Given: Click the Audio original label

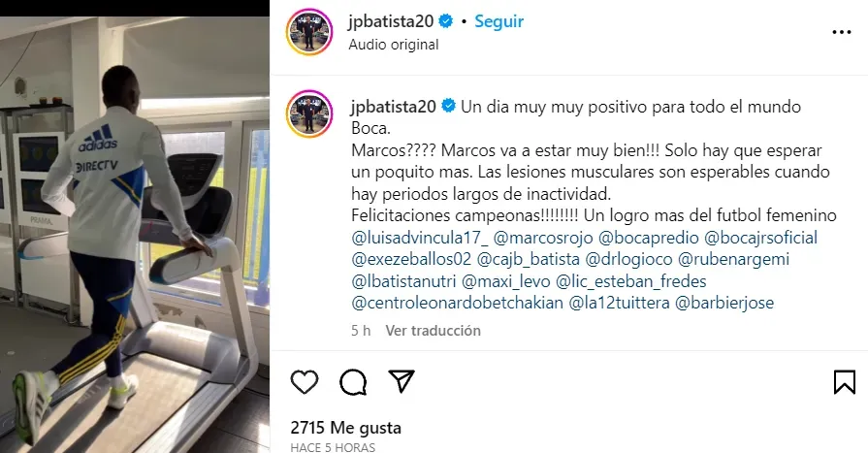Looking at the screenshot, I should coord(394,45).
